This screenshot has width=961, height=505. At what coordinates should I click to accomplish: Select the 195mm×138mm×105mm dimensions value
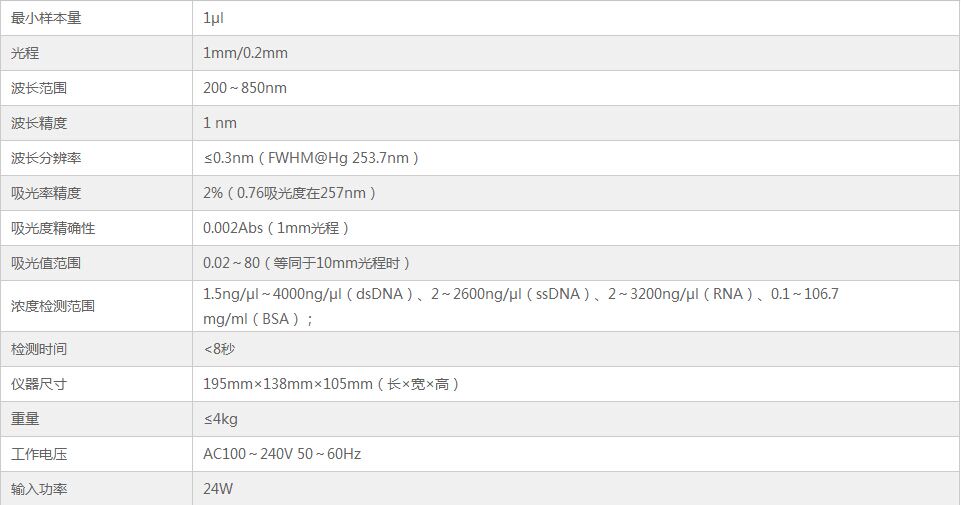coord(288,384)
